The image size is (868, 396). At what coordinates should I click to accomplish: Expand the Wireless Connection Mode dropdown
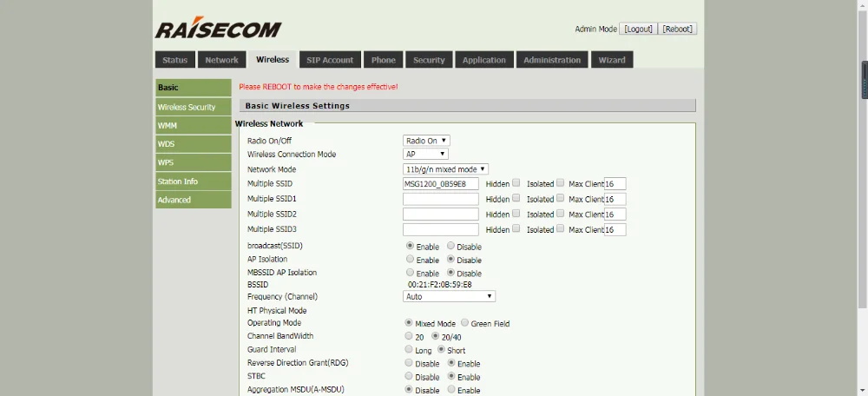pyautogui.click(x=425, y=154)
